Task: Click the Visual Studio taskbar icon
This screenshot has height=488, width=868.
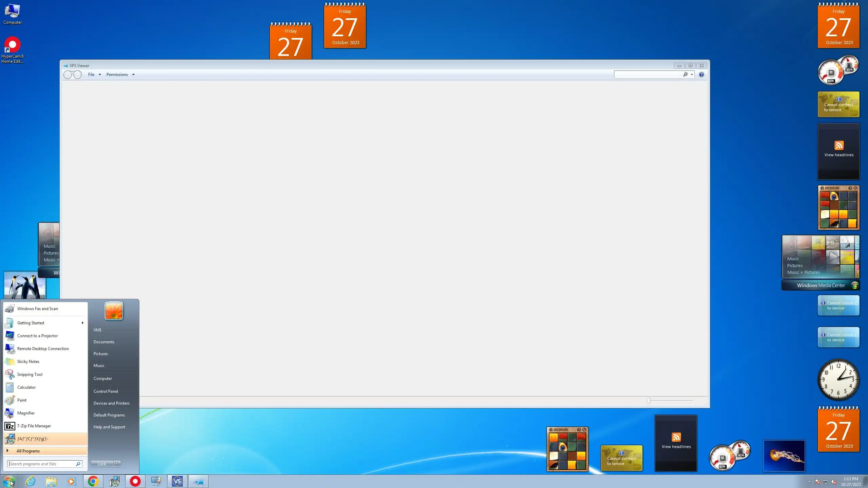Action: pyautogui.click(x=177, y=481)
